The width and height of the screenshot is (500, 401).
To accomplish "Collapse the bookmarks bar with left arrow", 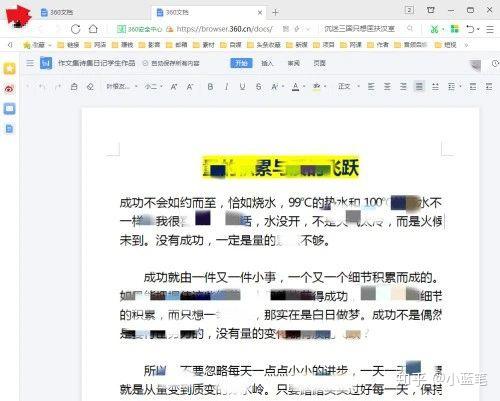I will 10,45.
